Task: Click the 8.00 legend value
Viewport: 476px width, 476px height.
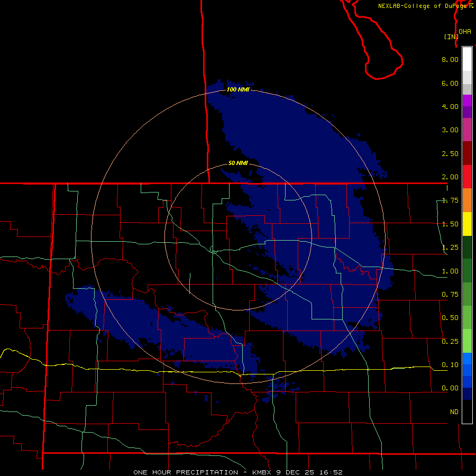Action: pos(450,59)
